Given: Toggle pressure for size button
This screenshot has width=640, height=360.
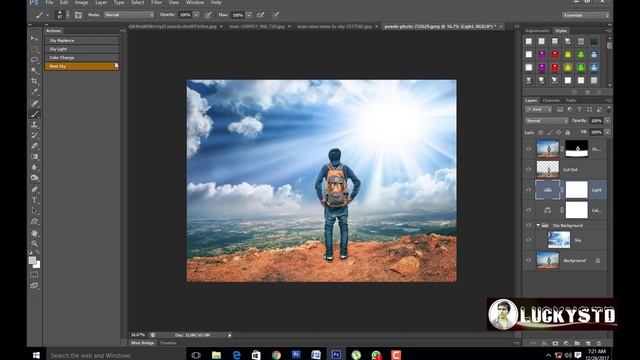Looking at the screenshot, I should pos(276,15).
